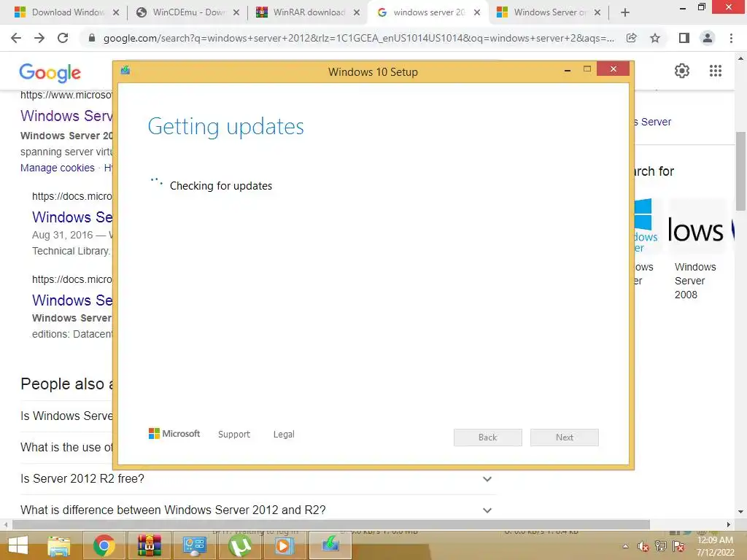Go back in Chrome
This screenshot has height=560, width=747.
(16, 38)
